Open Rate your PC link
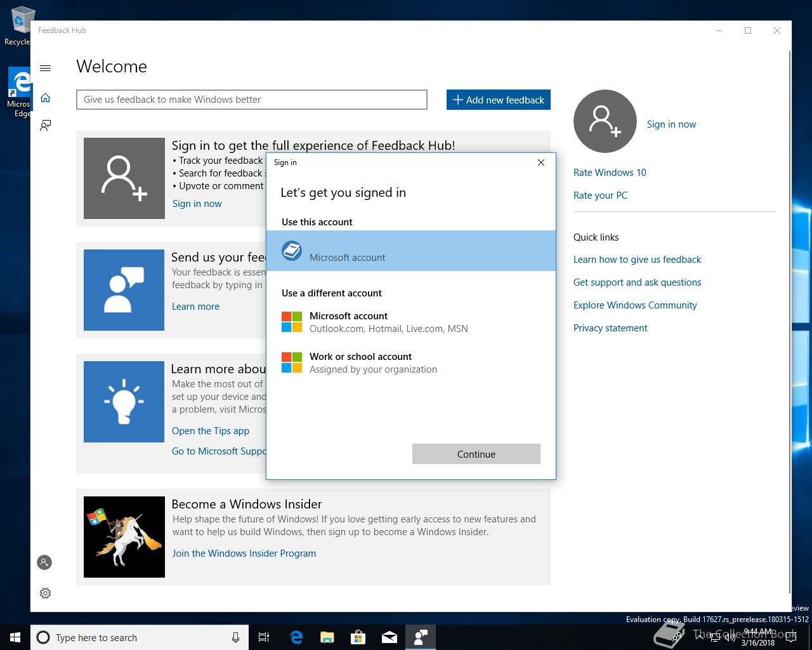This screenshot has width=812, height=650. (x=600, y=196)
